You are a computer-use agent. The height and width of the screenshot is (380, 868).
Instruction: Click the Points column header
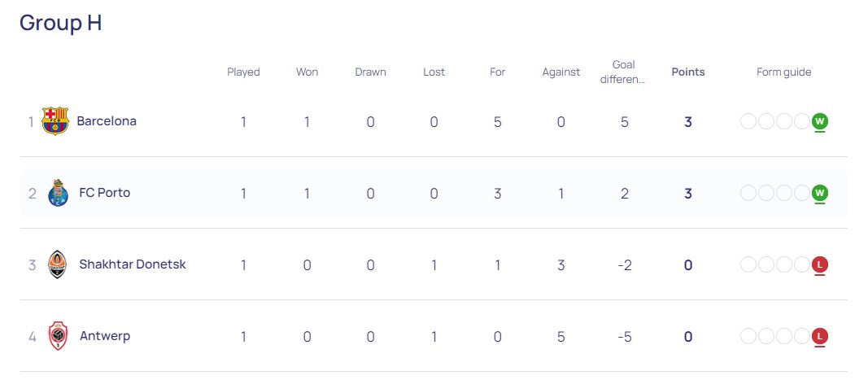(688, 72)
